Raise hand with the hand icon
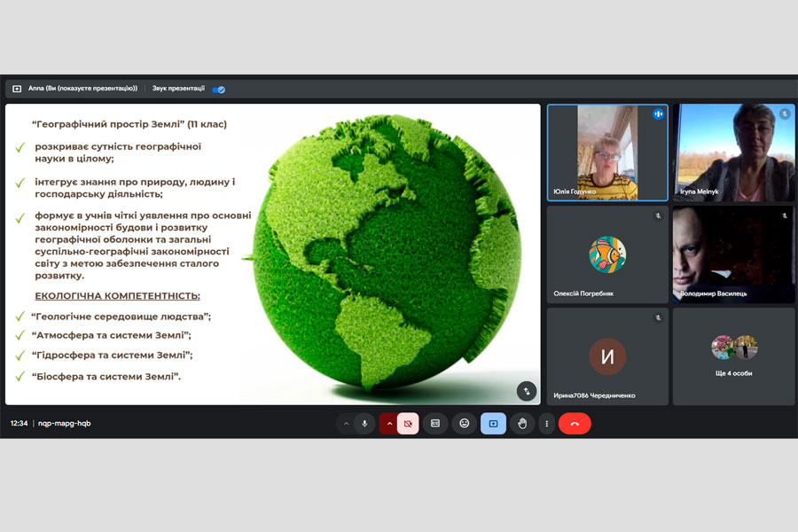798x532 pixels. [522, 424]
